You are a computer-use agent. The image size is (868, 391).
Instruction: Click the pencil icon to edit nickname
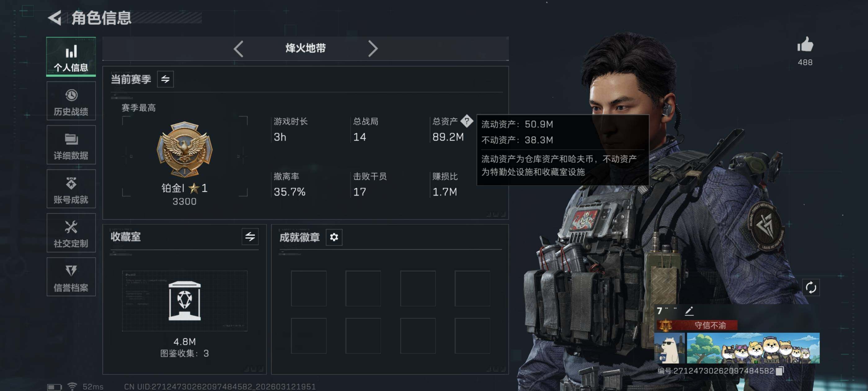[689, 311]
